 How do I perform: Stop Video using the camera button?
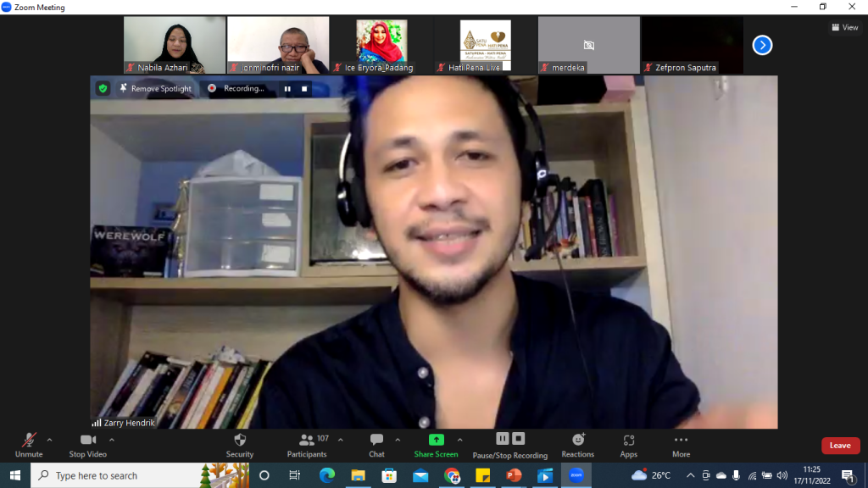pos(87,446)
